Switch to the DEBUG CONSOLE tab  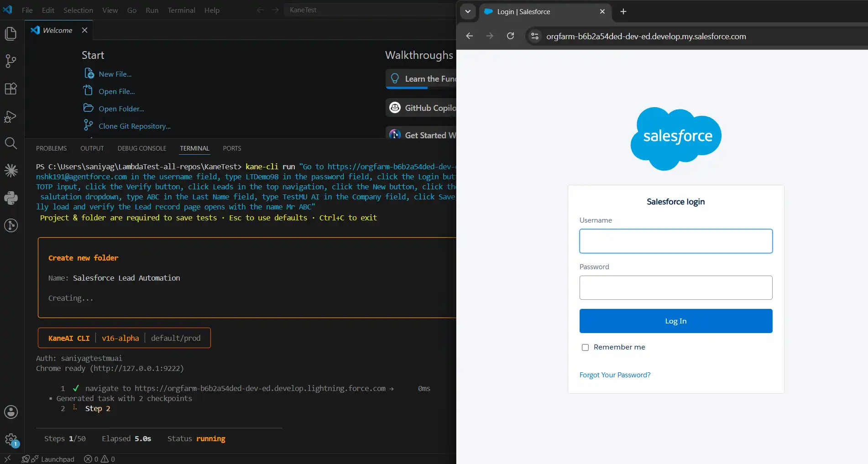[x=142, y=148]
